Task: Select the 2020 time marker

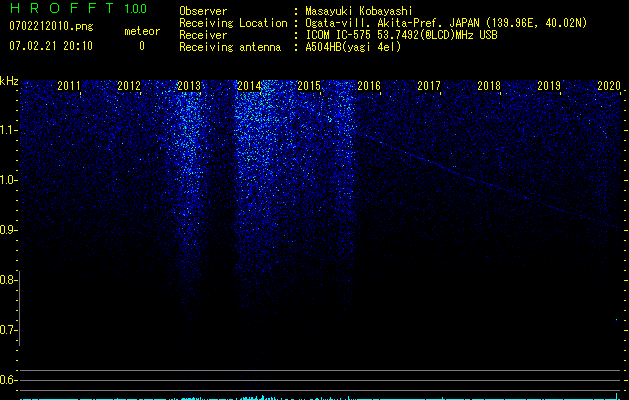Action: click(609, 85)
